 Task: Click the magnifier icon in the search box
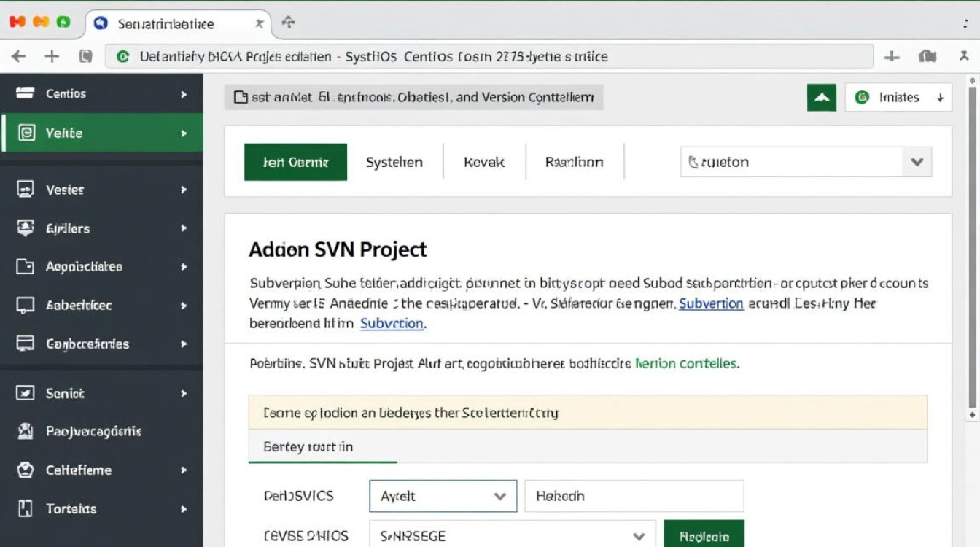(x=693, y=162)
